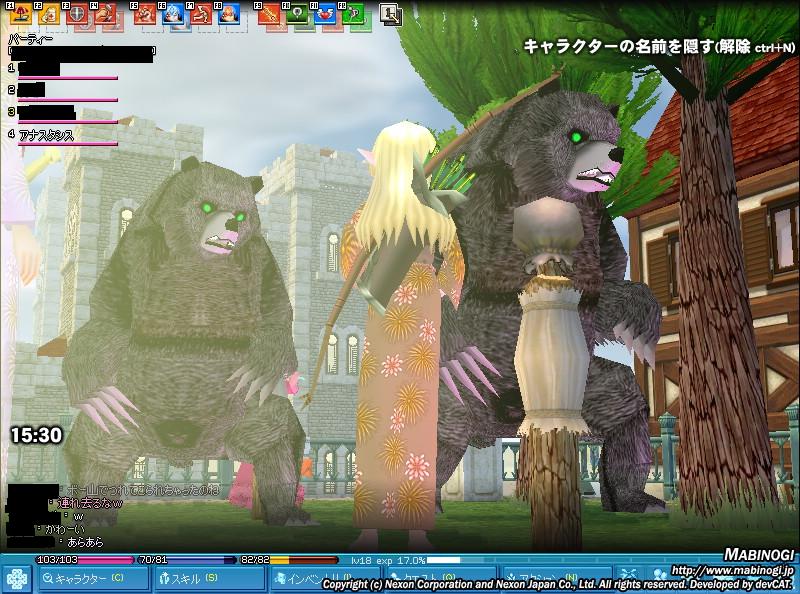
Task: Open the スキル (S) window
Action: [x=210, y=579]
